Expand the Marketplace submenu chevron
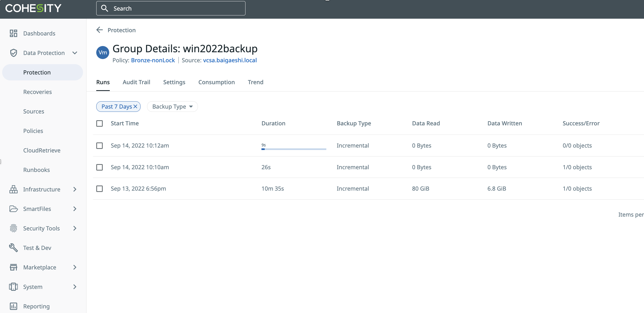Screen dimensions: 644x313 coord(75,267)
